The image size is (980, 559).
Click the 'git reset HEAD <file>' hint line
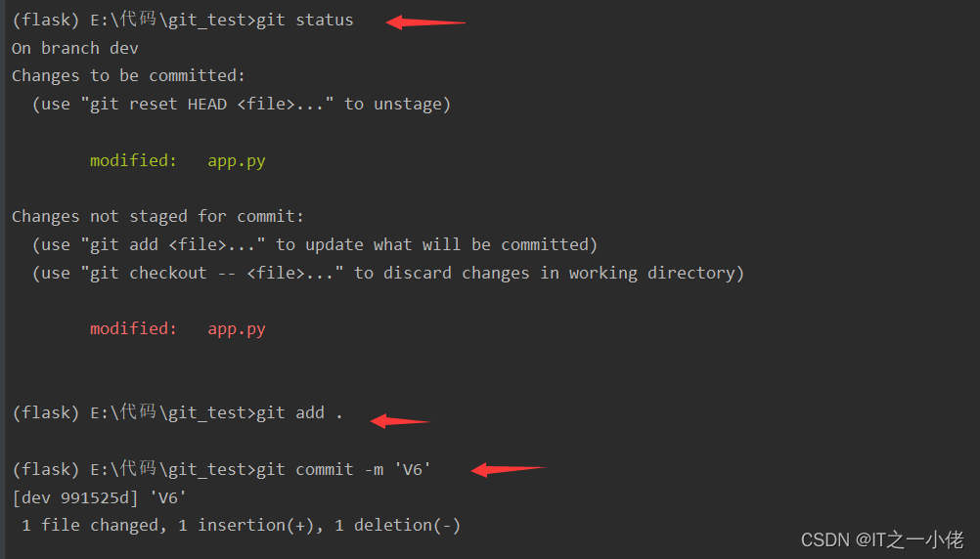242,104
